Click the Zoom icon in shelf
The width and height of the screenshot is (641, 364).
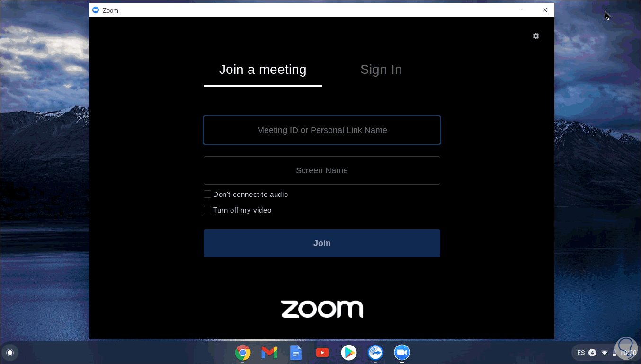402,353
